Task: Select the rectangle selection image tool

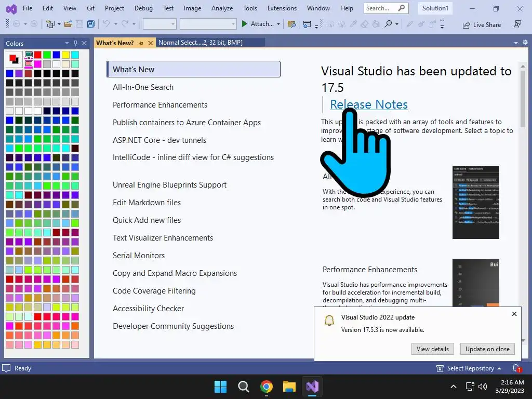Action: [x=330, y=24]
